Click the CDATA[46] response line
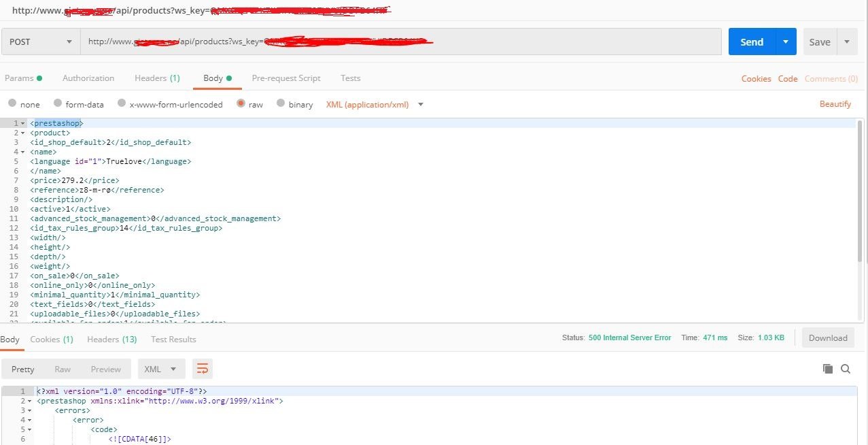 click(x=139, y=439)
